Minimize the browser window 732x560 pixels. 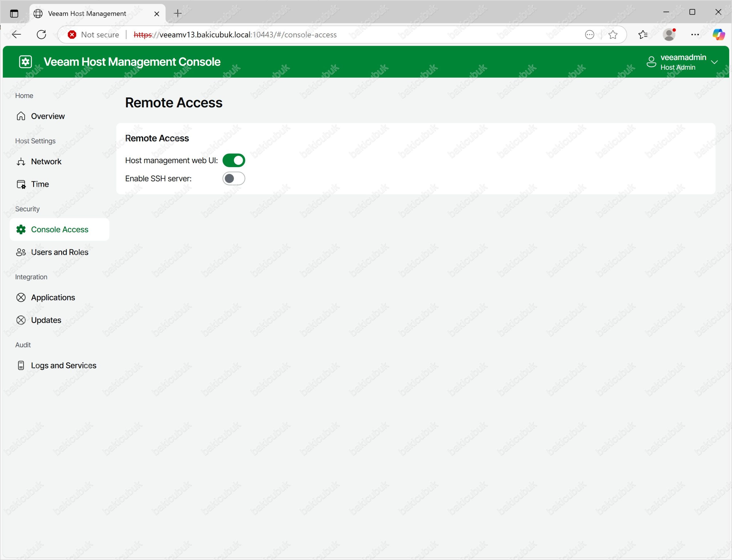[x=666, y=12]
